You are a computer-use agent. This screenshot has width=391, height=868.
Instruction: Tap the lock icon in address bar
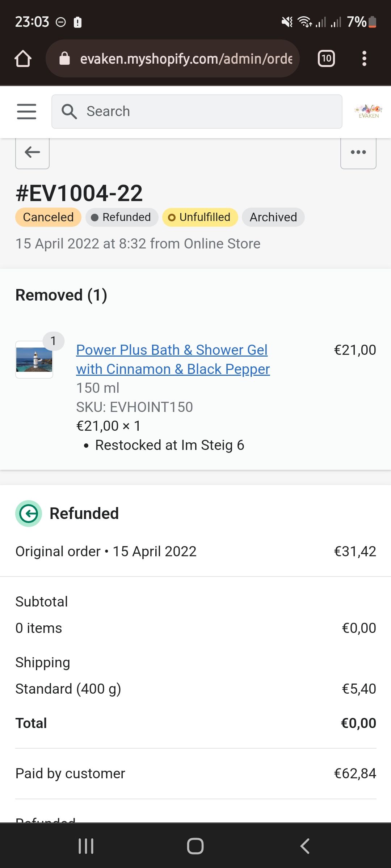click(64, 59)
